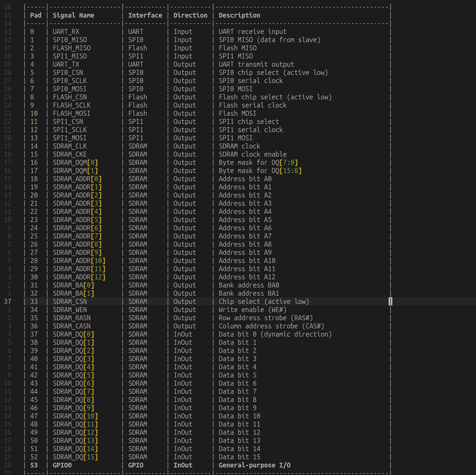Screen dimensions: 476x475
Task: Click the 'Signal Name' column header
Action: (73, 15)
